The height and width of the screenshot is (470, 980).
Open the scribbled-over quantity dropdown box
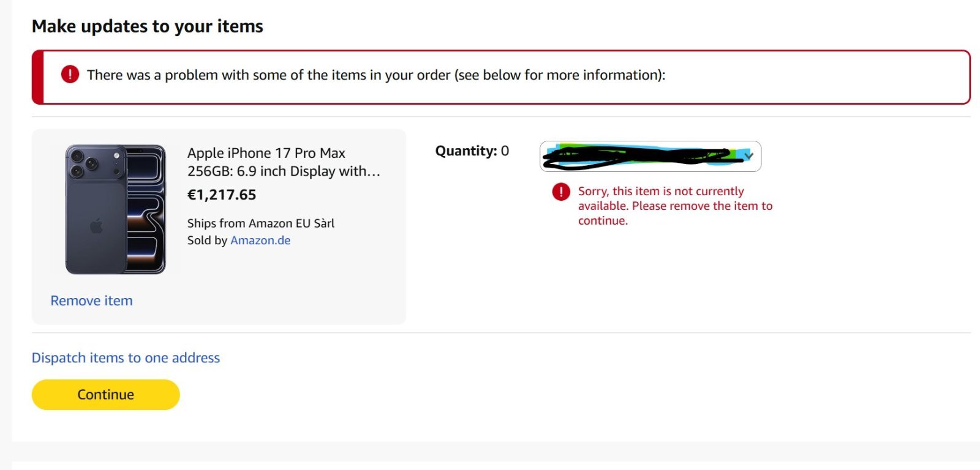tap(643, 157)
